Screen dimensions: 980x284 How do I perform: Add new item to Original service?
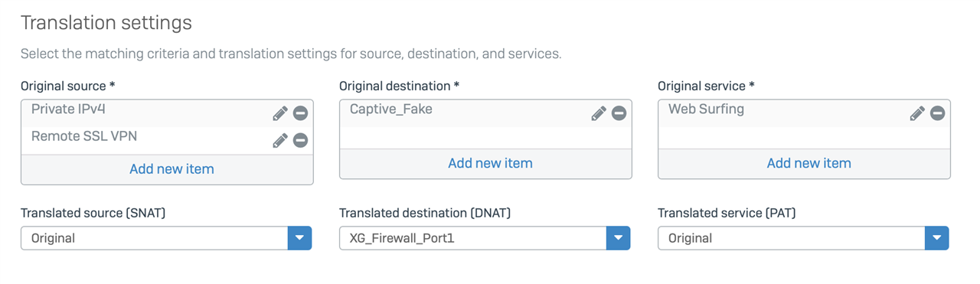pos(809,163)
